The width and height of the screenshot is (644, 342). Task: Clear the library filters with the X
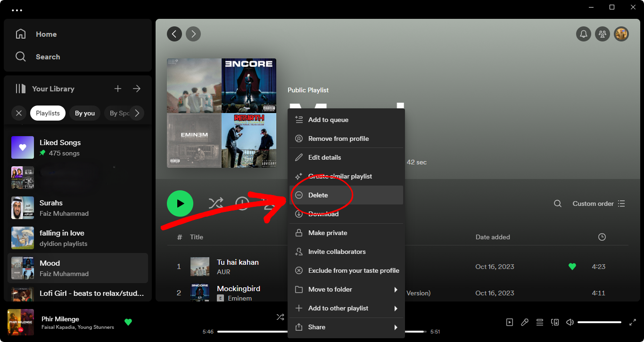tap(19, 113)
